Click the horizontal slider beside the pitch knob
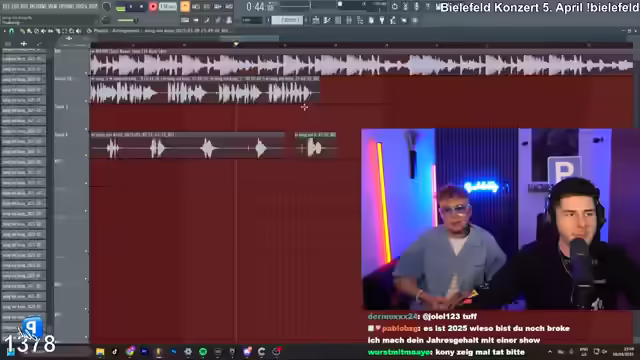The width and height of the screenshot is (640, 360). (x=127, y=20)
